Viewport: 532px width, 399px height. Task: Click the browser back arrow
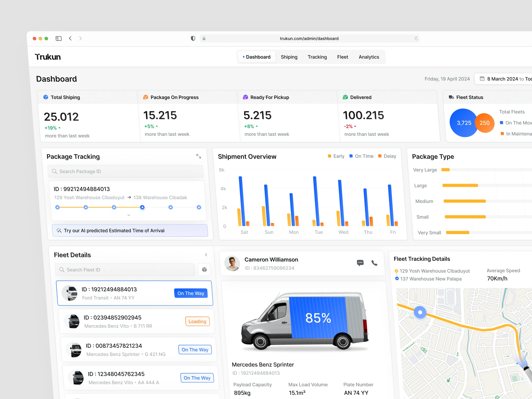tap(70, 39)
